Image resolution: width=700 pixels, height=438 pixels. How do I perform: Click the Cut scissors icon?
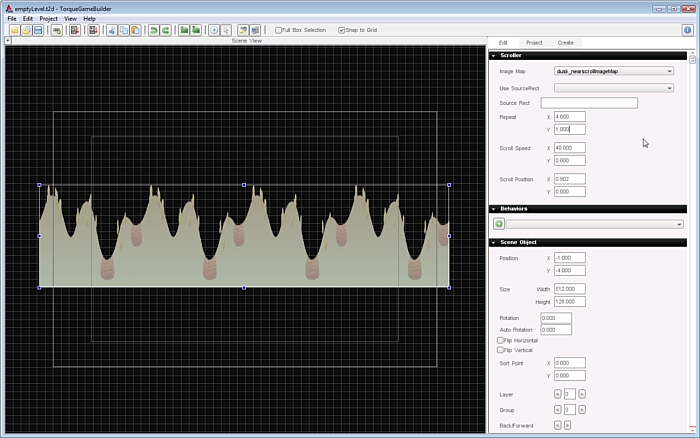[112, 30]
